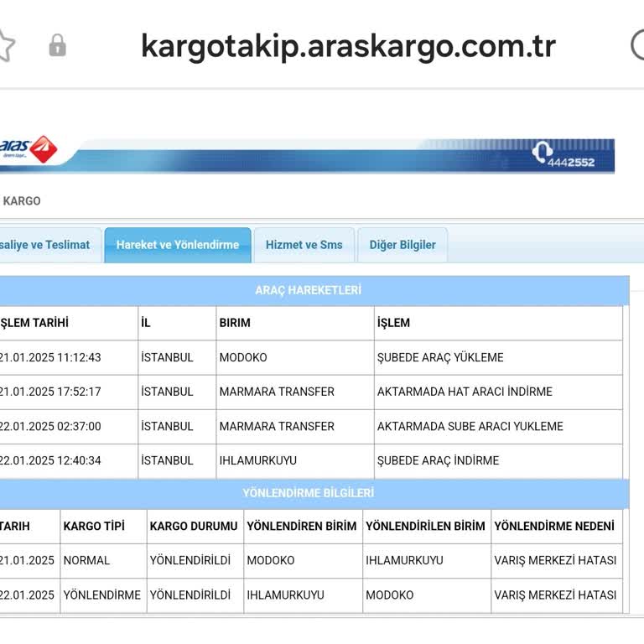The image size is (644, 644).
Task: Click the YÖNLENDİRME cargo type cell
Action: (101, 595)
